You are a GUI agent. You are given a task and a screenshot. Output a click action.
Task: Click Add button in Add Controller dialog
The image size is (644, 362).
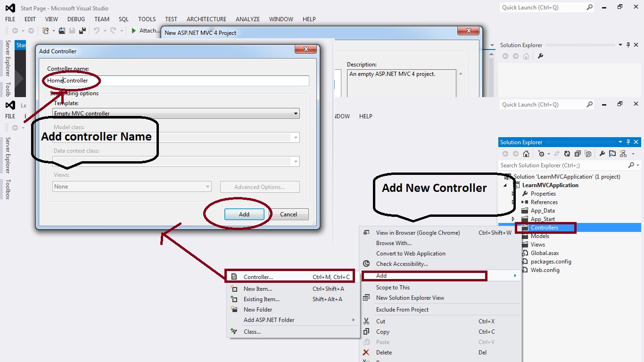tap(244, 214)
